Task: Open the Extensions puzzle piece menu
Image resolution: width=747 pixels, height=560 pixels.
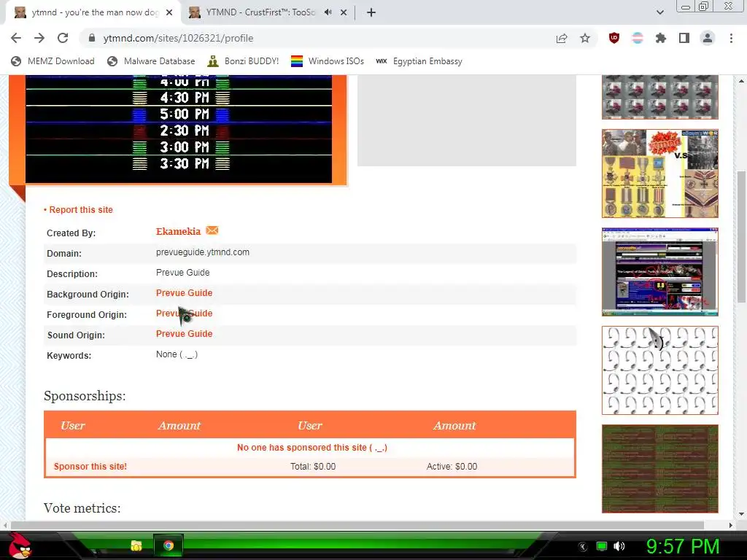Action: click(661, 38)
